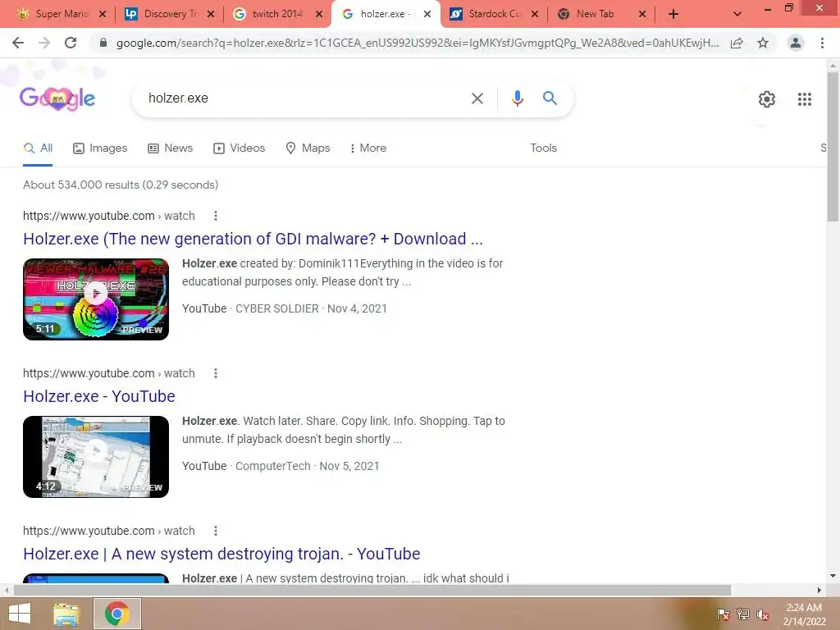The image size is (840, 630).
Task: Click the scroll-down arrow
Action: tap(833, 576)
